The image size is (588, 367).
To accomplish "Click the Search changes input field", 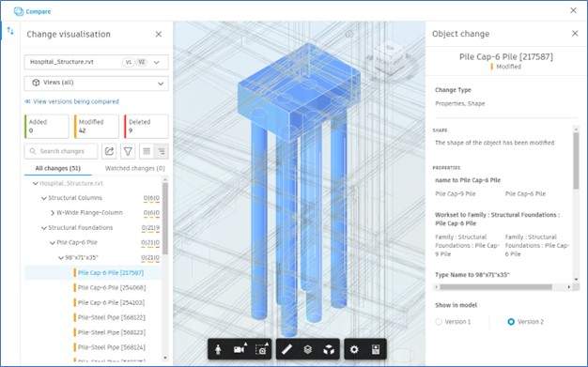I will tap(61, 151).
